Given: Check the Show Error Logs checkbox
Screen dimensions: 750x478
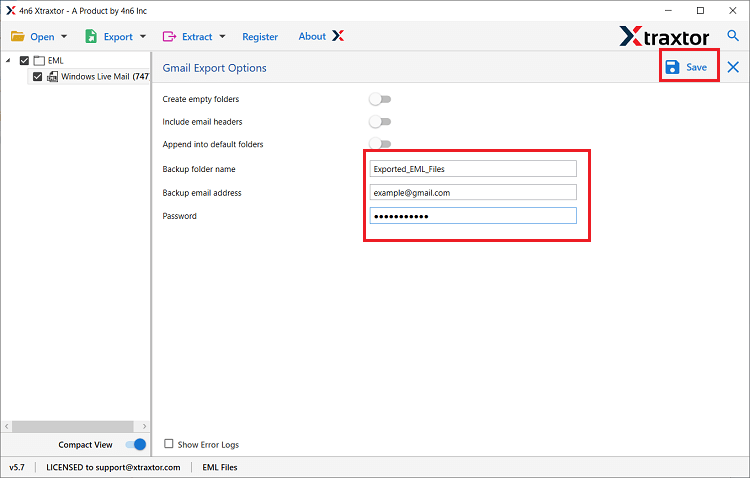Looking at the screenshot, I should [x=168, y=444].
